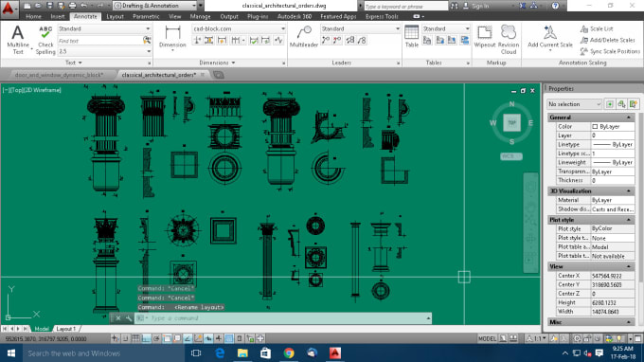Click Sync Scale Positions button

610,51
